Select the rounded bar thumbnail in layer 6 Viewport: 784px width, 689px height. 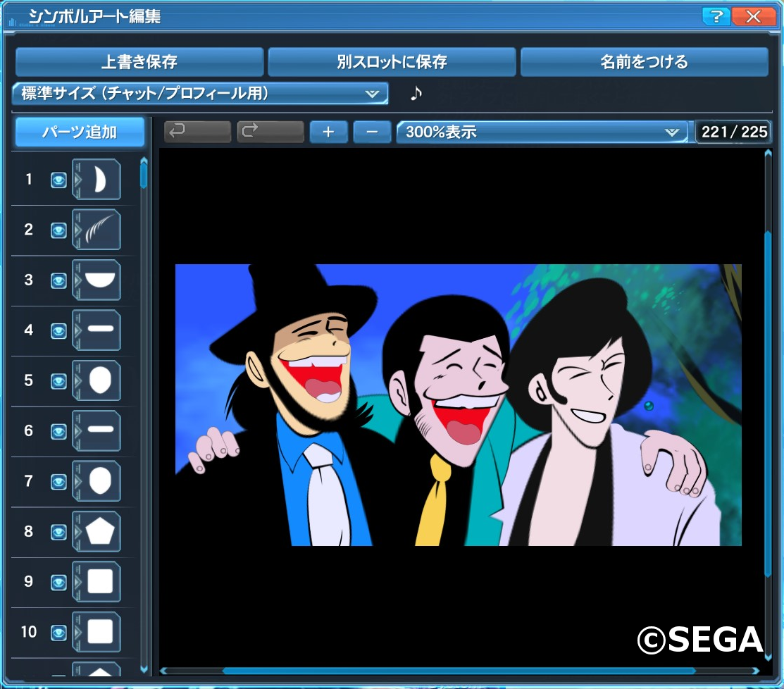click(101, 430)
